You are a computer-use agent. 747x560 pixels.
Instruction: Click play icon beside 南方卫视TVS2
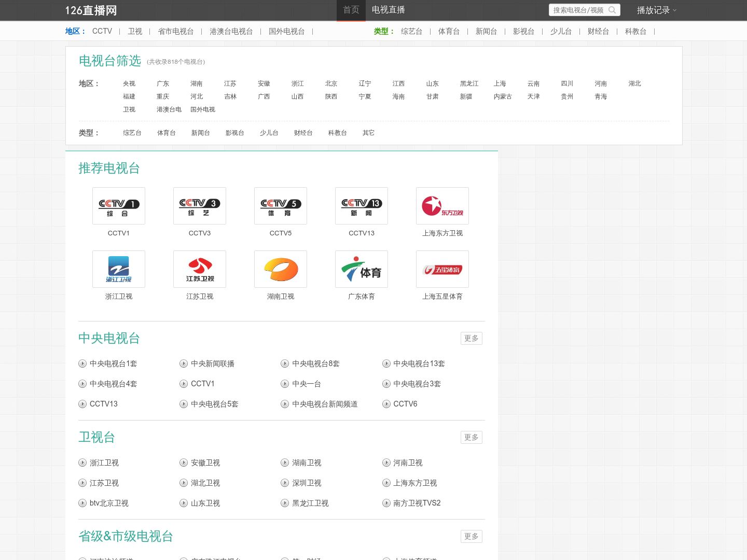(386, 503)
